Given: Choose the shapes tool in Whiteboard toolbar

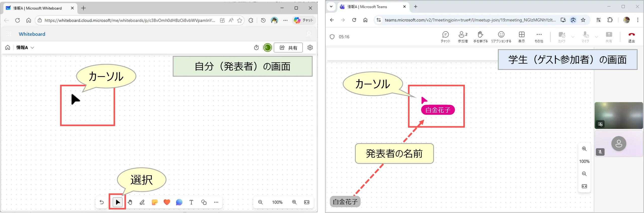Looking at the screenshot, I should tap(204, 202).
